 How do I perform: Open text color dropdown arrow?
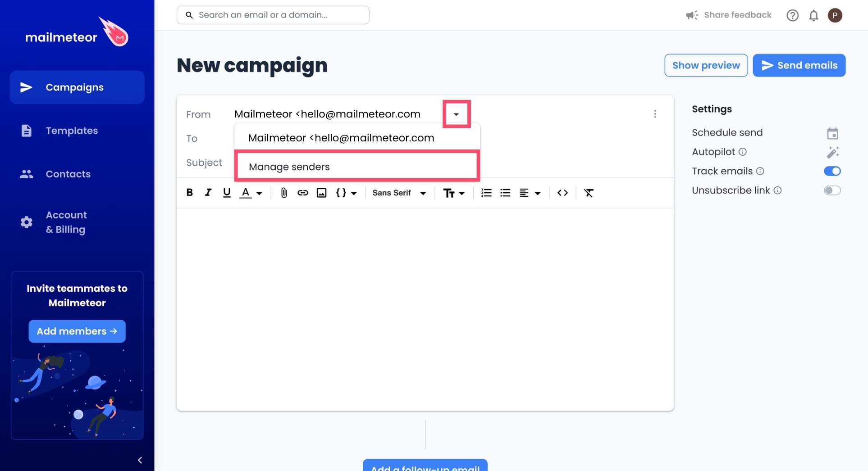click(x=260, y=193)
